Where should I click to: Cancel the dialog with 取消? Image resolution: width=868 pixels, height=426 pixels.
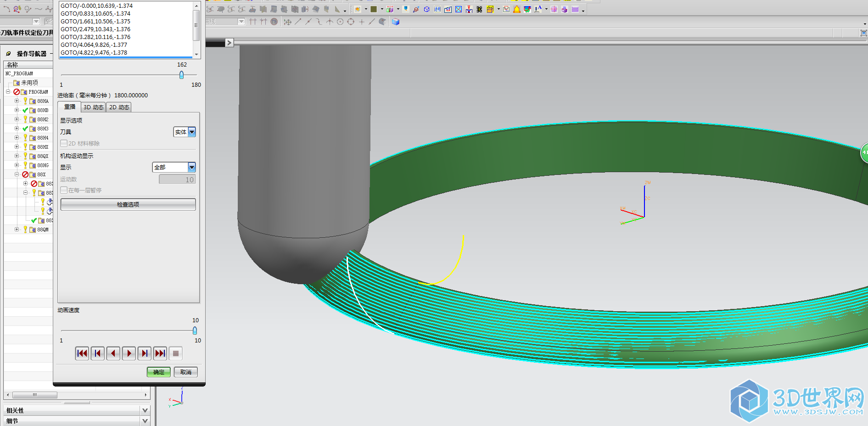(186, 372)
